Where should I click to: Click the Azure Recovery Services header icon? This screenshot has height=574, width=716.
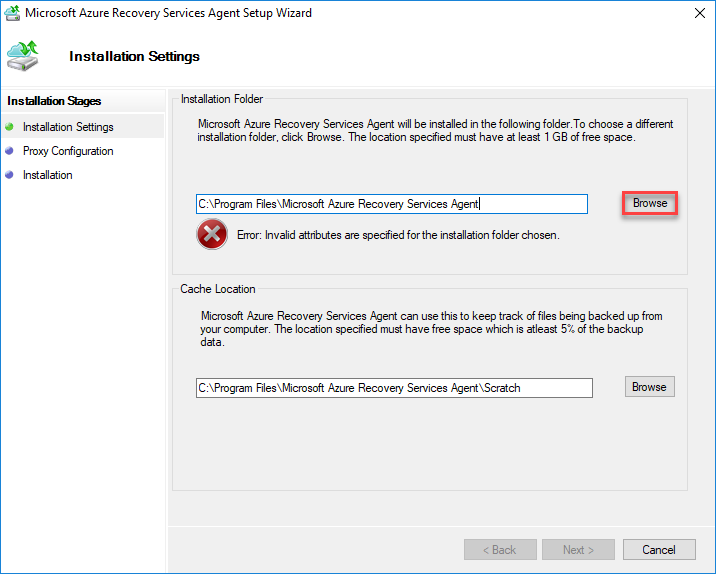tap(23, 54)
